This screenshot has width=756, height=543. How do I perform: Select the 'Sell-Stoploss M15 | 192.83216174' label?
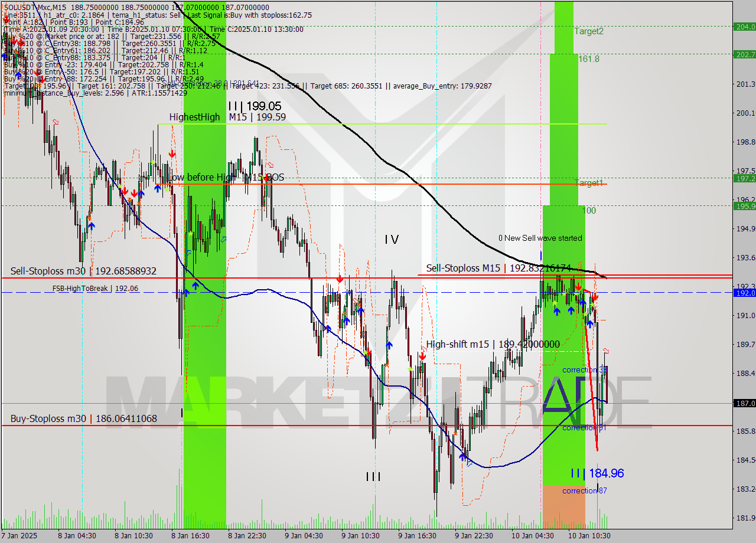click(498, 268)
